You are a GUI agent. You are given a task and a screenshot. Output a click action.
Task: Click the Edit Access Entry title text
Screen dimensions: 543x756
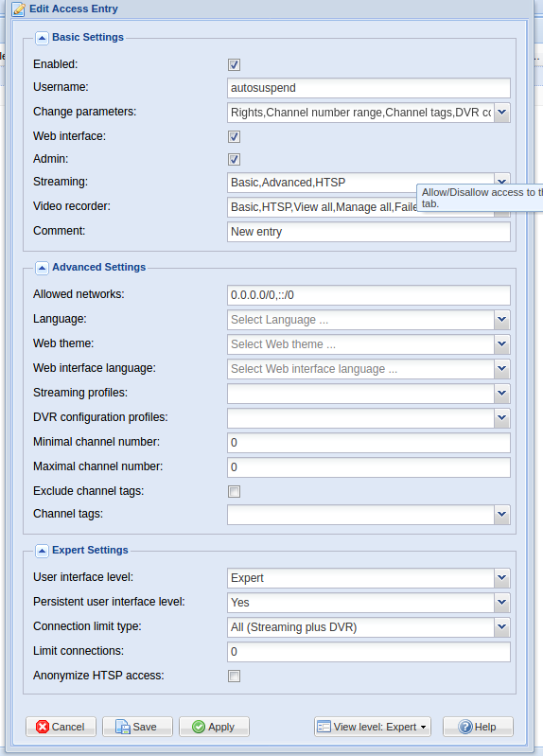(x=73, y=9)
